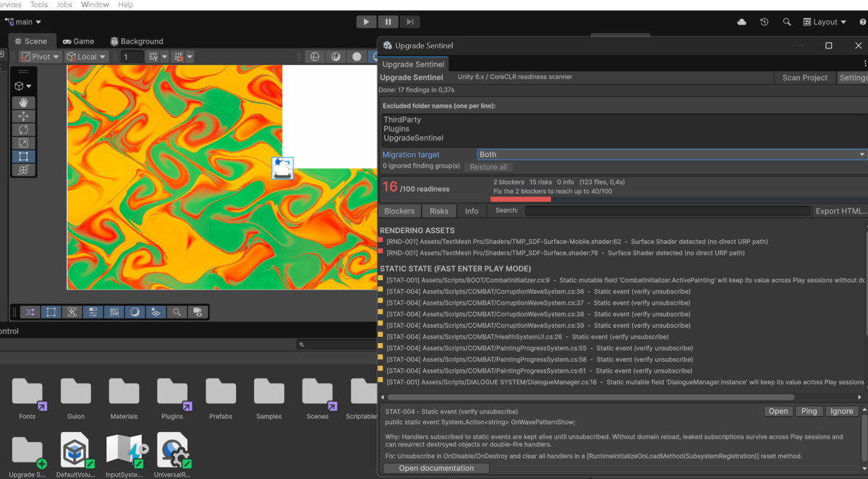Click the red readiness progress bar
868x479 pixels.
click(x=521, y=199)
